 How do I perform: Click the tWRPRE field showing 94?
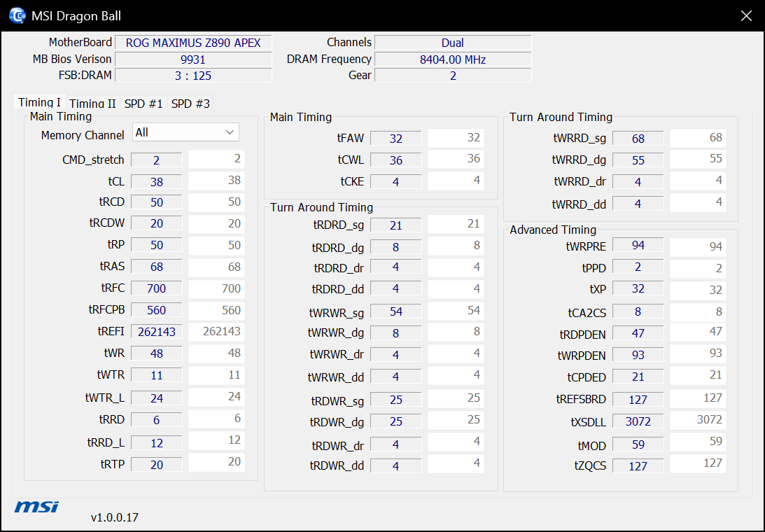coord(638,245)
